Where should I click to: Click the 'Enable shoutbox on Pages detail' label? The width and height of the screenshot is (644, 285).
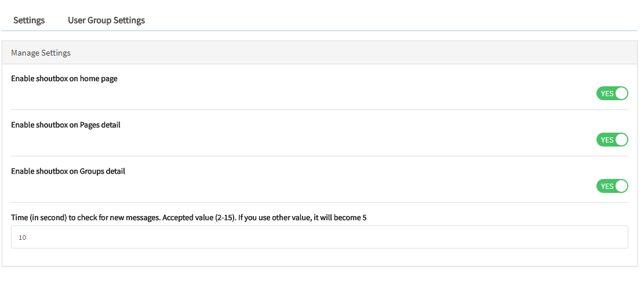click(66, 125)
